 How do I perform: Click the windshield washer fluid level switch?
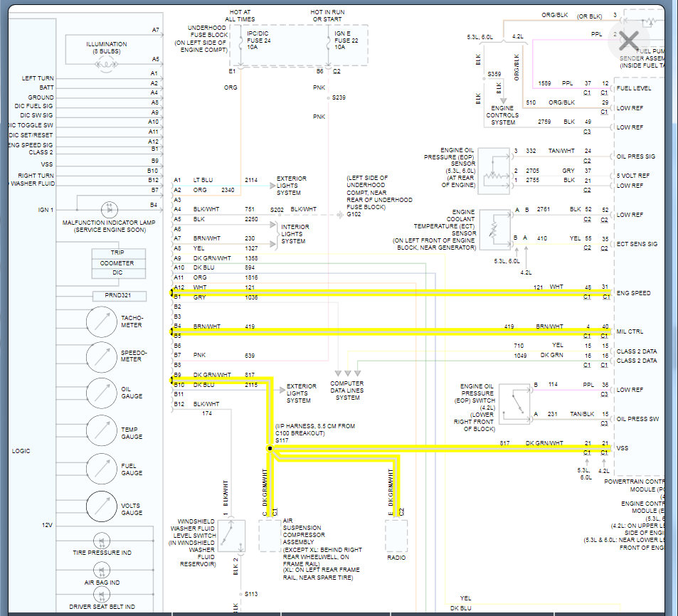pyautogui.click(x=231, y=536)
